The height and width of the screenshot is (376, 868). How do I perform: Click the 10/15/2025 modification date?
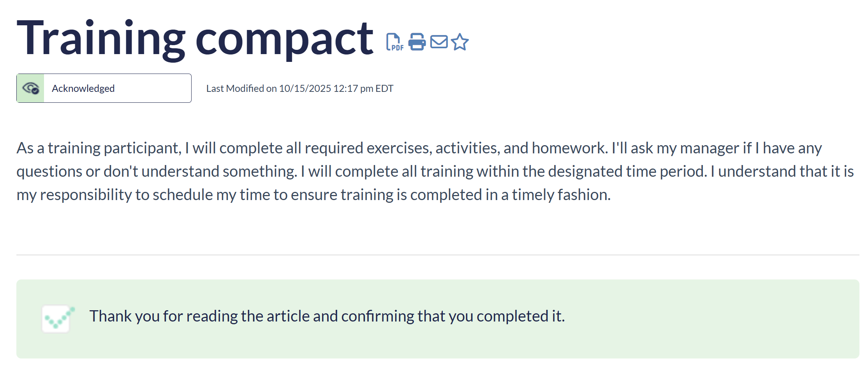click(x=305, y=89)
